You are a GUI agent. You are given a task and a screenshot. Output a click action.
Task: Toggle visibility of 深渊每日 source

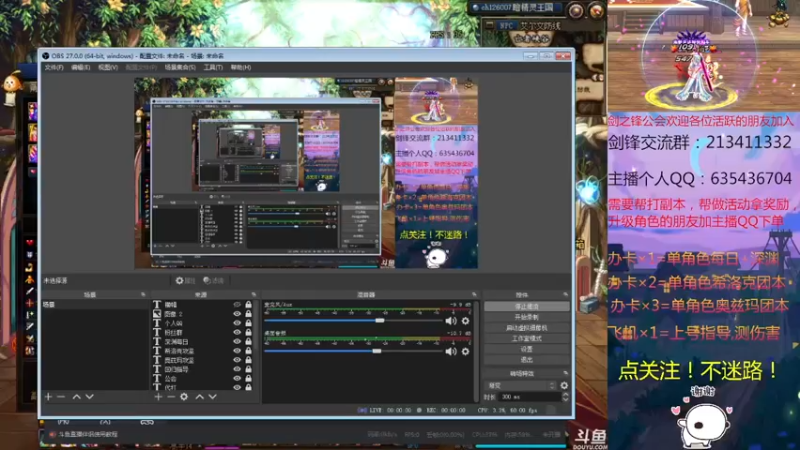point(237,341)
